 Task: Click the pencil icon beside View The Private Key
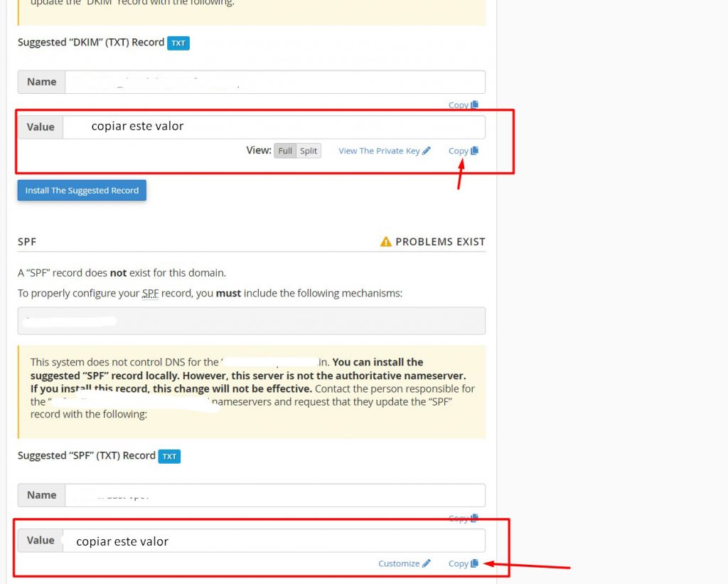(x=427, y=151)
